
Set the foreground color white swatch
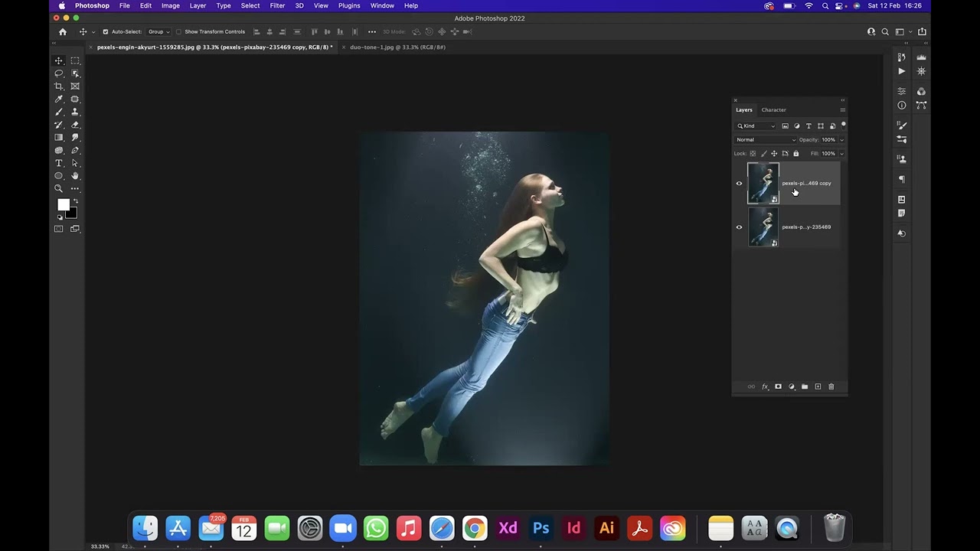[64, 204]
